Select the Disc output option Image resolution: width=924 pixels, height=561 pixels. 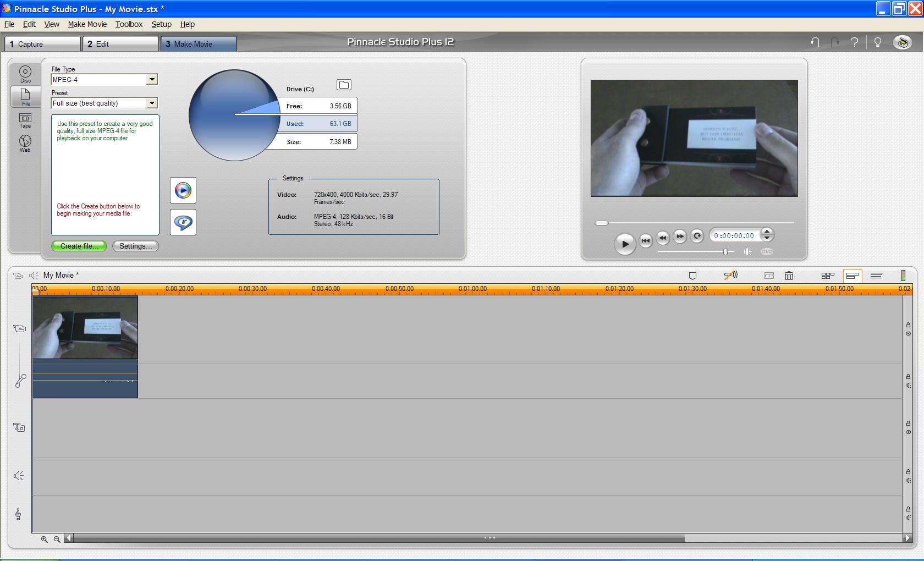point(25,74)
